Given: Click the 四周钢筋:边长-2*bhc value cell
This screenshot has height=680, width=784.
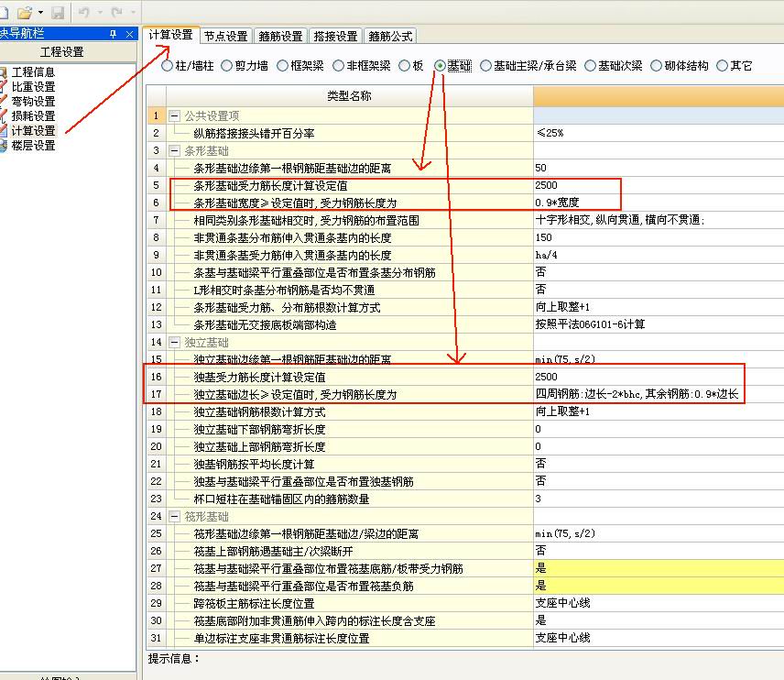Looking at the screenshot, I should [659, 394].
